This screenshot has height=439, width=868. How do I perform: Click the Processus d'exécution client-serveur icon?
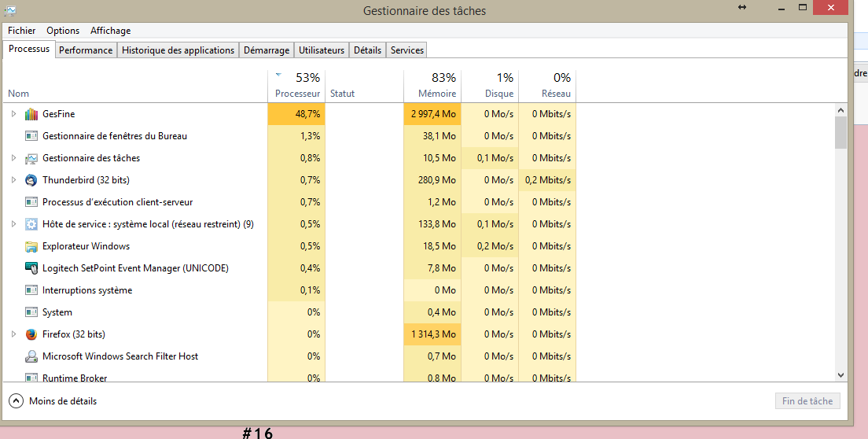click(31, 202)
